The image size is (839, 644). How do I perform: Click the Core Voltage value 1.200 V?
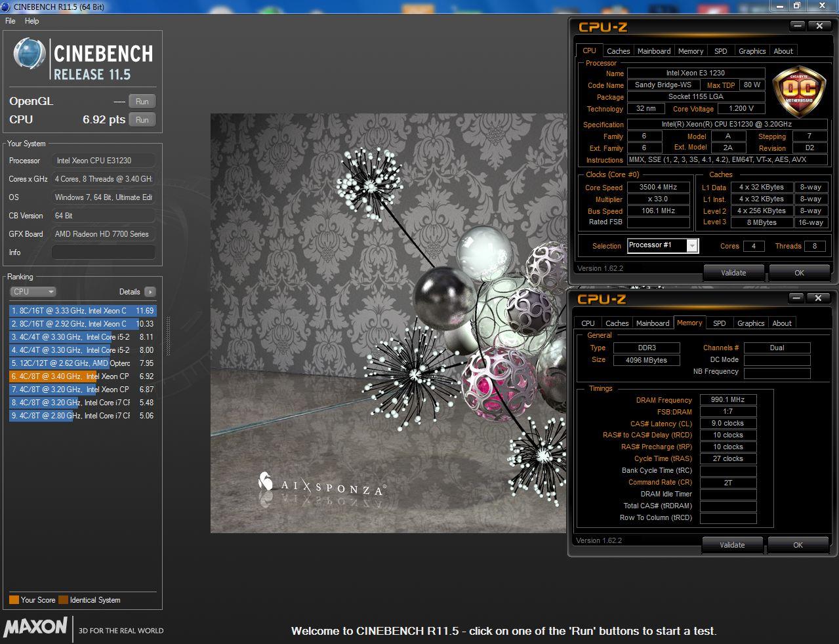tap(741, 109)
